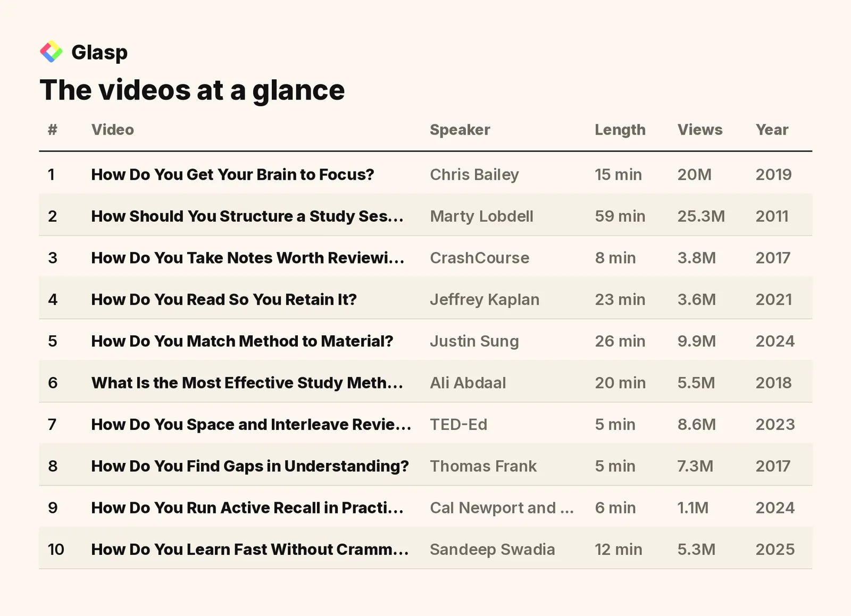851x616 pixels.
Task: Select 'What Is the Most Effective Study Meth...' title
Action: [x=247, y=383]
